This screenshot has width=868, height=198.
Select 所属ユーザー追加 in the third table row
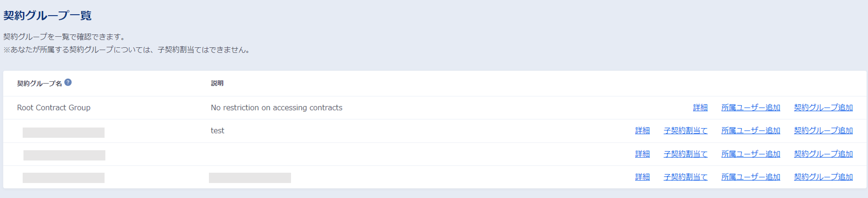(750, 154)
